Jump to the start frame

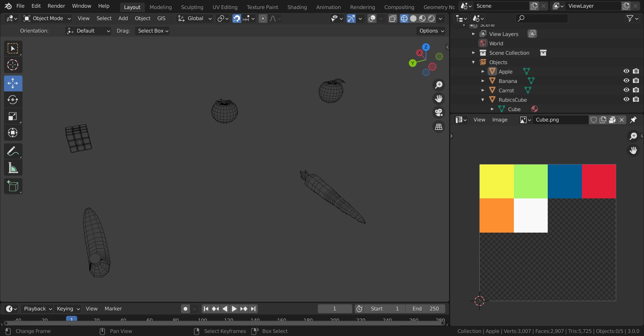click(x=206, y=309)
